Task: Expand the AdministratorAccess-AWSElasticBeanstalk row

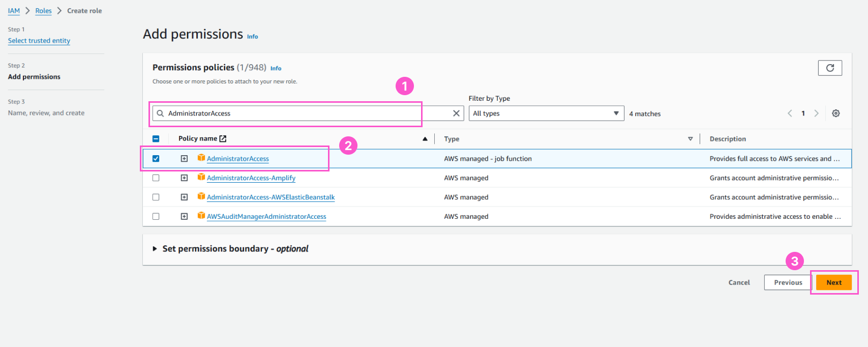Action: pyautogui.click(x=184, y=197)
